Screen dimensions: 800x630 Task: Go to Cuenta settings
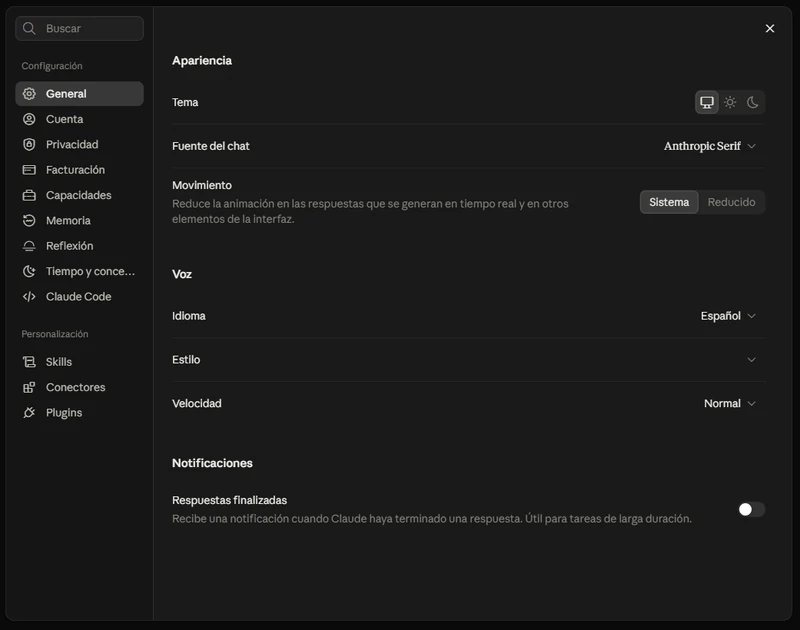click(80, 119)
